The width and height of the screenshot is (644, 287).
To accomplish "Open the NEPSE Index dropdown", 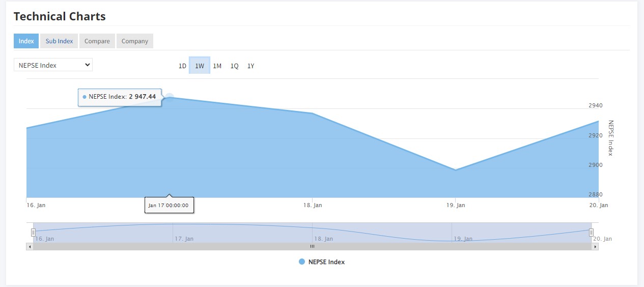I will [53, 65].
